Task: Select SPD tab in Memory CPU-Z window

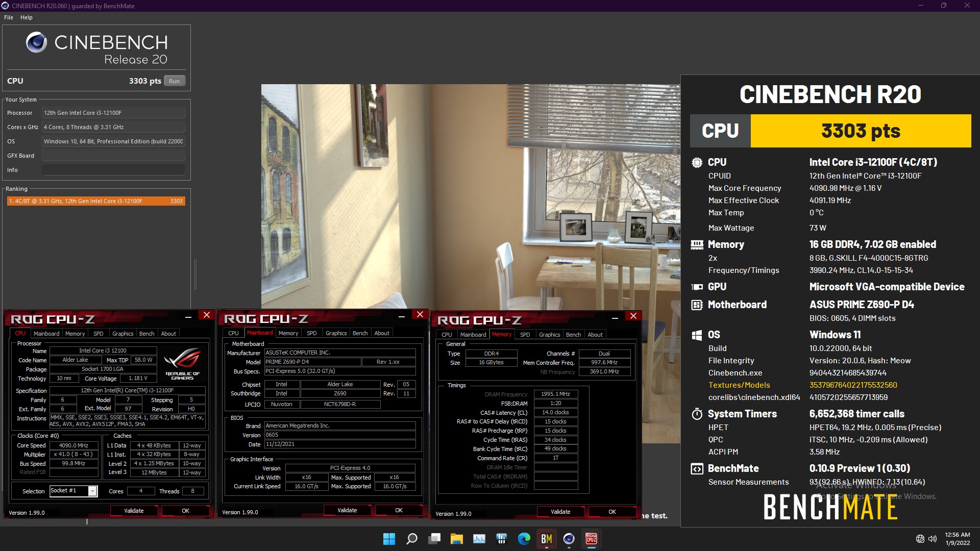Action: pos(525,335)
